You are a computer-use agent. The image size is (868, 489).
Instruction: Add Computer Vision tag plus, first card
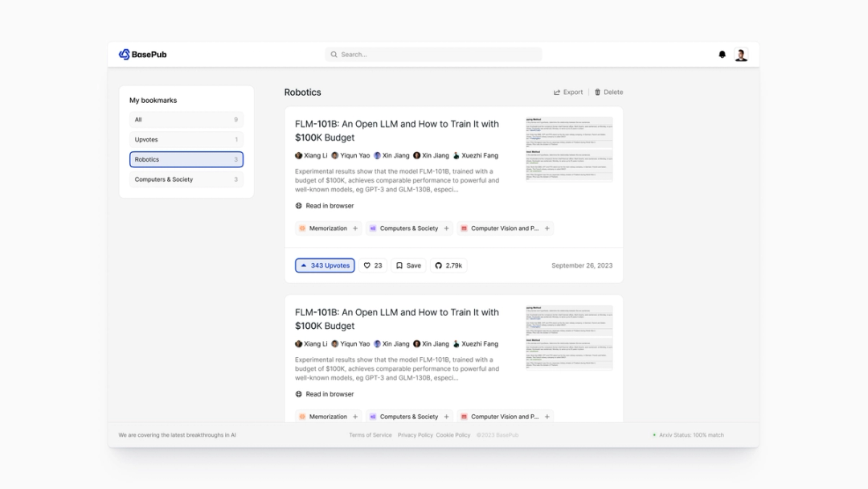click(x=547, y=228)
